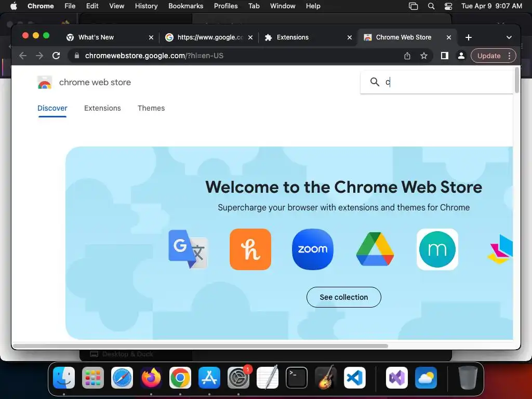Click the menu bar date and time
Image resolution: width=532 pixels, height=399 pixels.
(491, 6)
